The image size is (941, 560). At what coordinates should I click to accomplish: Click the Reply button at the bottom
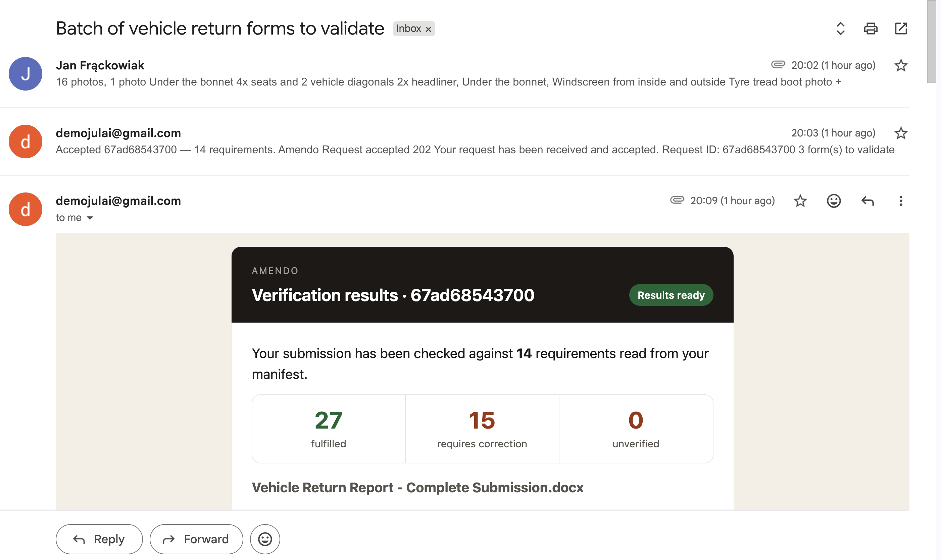pyautogui.click(x=99, y=539)
